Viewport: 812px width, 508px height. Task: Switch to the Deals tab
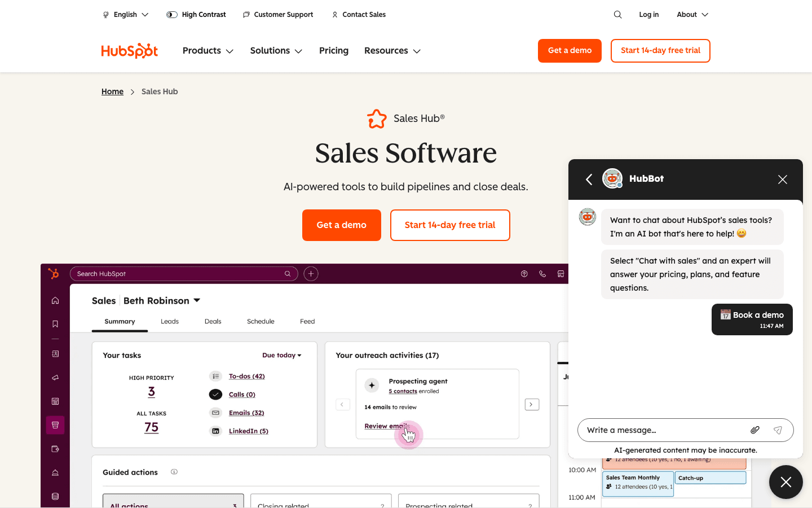[213, 321]
